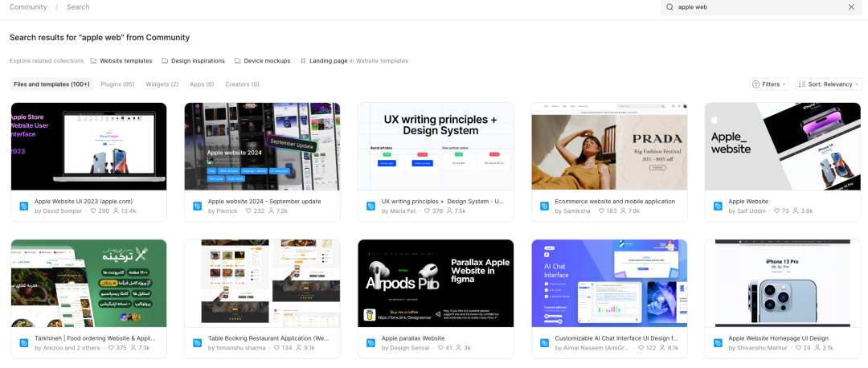Viewport: 868px width, 368px height.
Task: Open Apple Website UI 2023 thumbnail
Action: (88, 146)
